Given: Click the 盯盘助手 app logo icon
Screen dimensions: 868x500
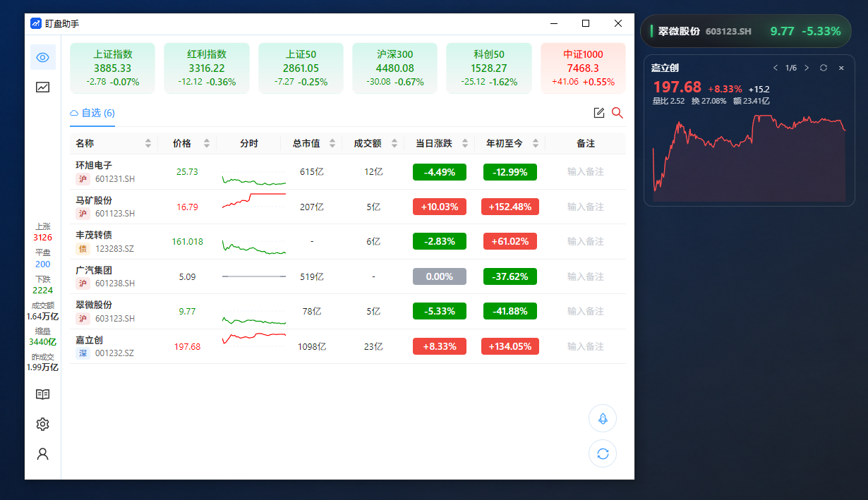Looking at the screenshot, I should [x=36, y=23].
